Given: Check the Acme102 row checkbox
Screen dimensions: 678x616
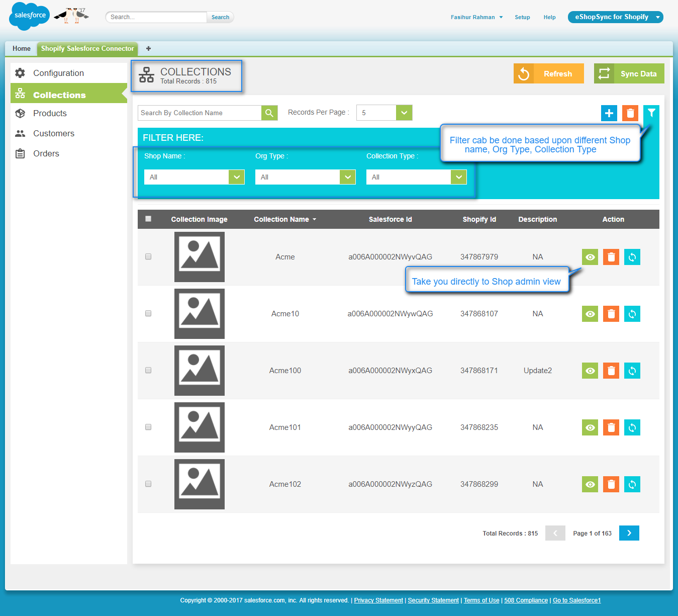Looking at the screenshot, I should coord(148,484).
